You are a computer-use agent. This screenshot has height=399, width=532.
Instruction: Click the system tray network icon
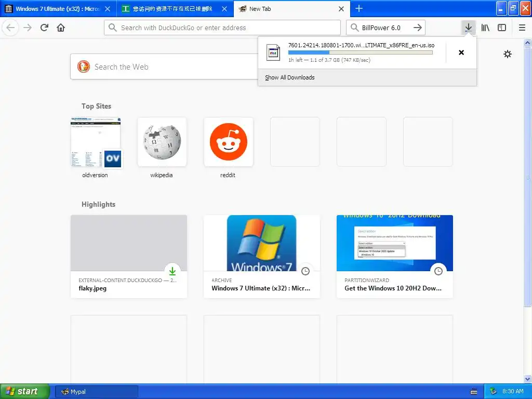click(x=494, y=392)
